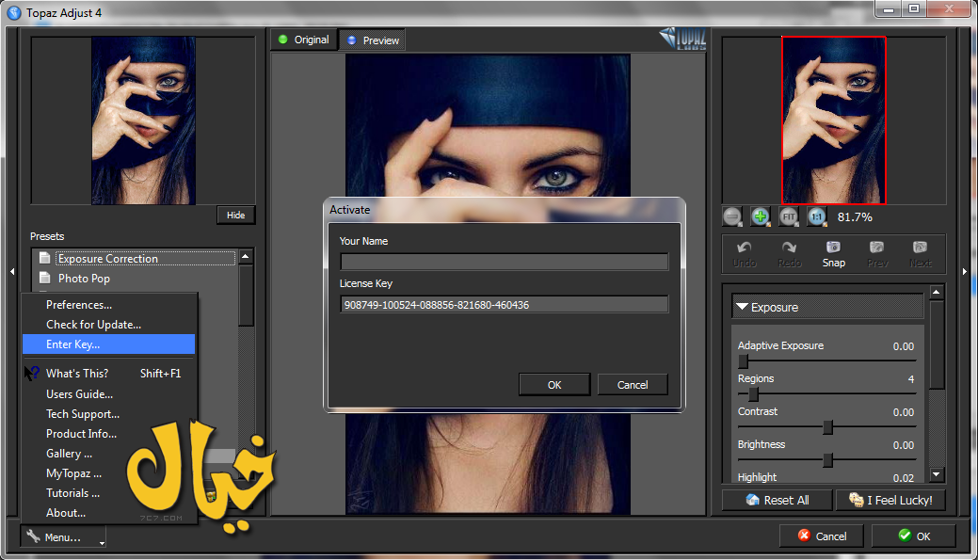The width and height of the screenshot is (978, 560).
Task: Click the Adaptive Exposure value 0.00
Action: (903, 346)
